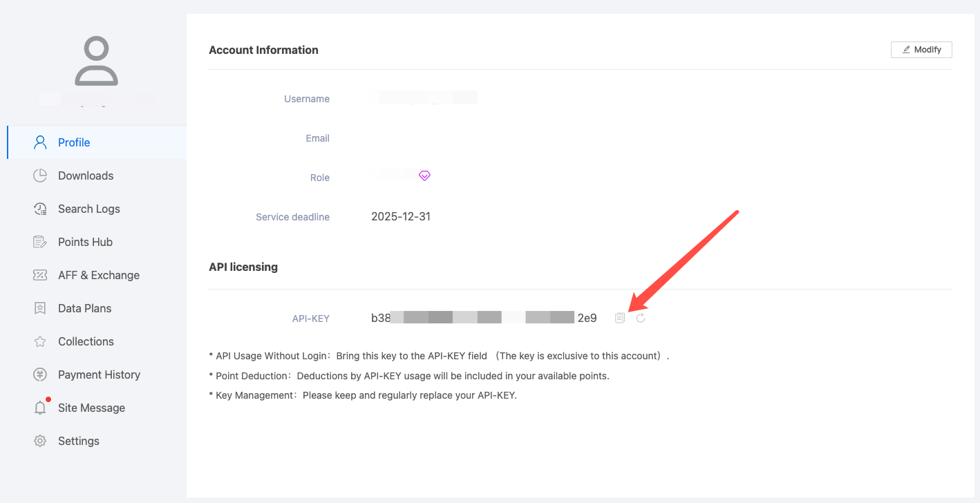Click the Settings gear icon
Image resolution: width=980 pixels, height=503 pixels.
[40, 441]
